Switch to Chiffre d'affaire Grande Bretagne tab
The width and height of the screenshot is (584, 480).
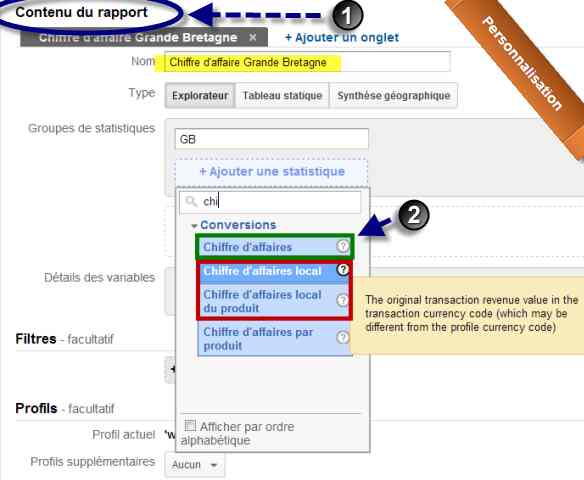[x=138, y=37]
